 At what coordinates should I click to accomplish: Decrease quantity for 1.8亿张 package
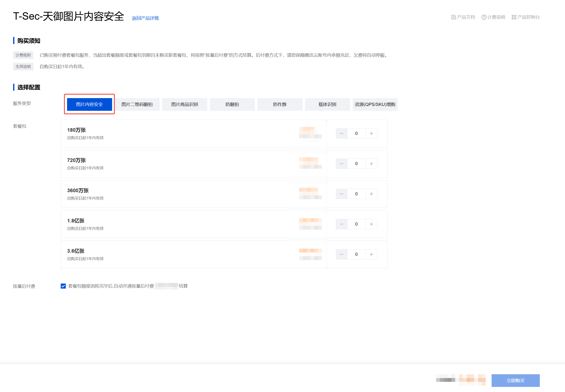[x=341, y=224]
